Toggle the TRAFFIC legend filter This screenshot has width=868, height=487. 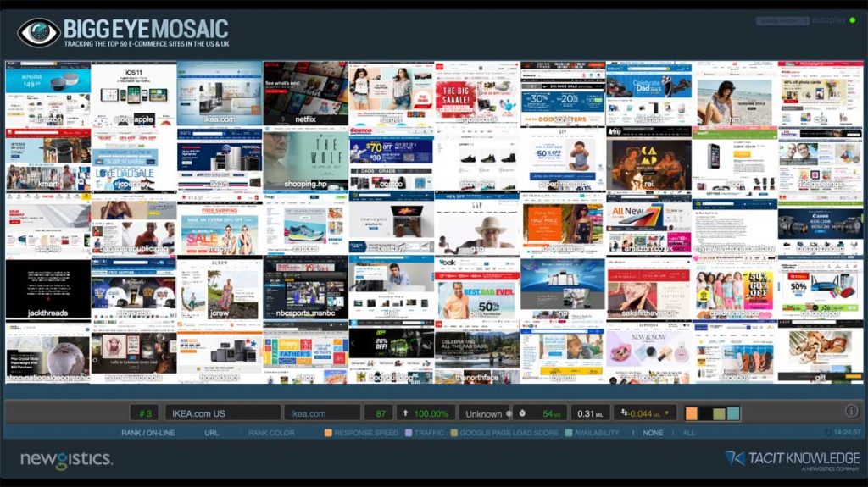[424, 433]
